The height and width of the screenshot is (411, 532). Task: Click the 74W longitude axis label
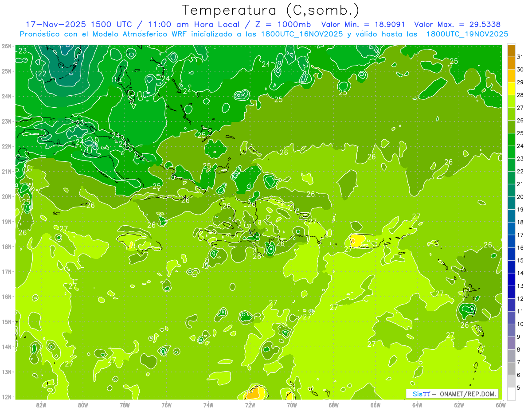point(208,405)
